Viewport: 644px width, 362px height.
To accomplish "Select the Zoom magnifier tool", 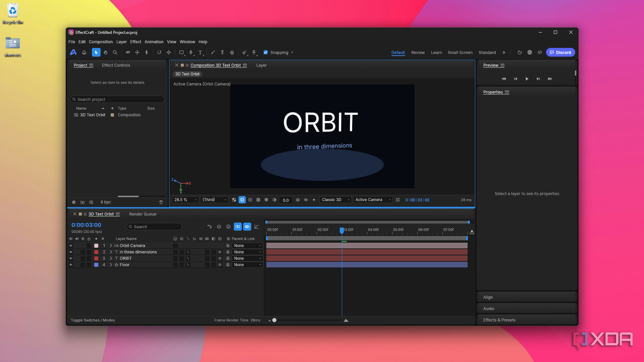I will pos(115,52).
